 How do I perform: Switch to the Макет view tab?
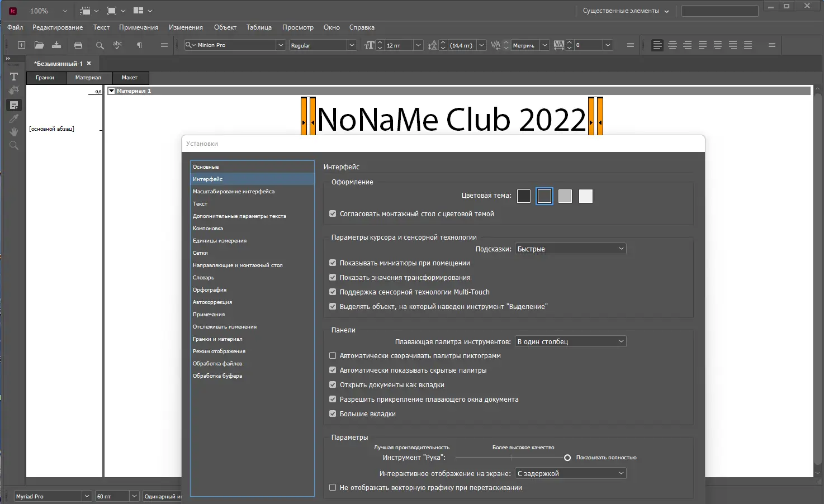point(130,78)
